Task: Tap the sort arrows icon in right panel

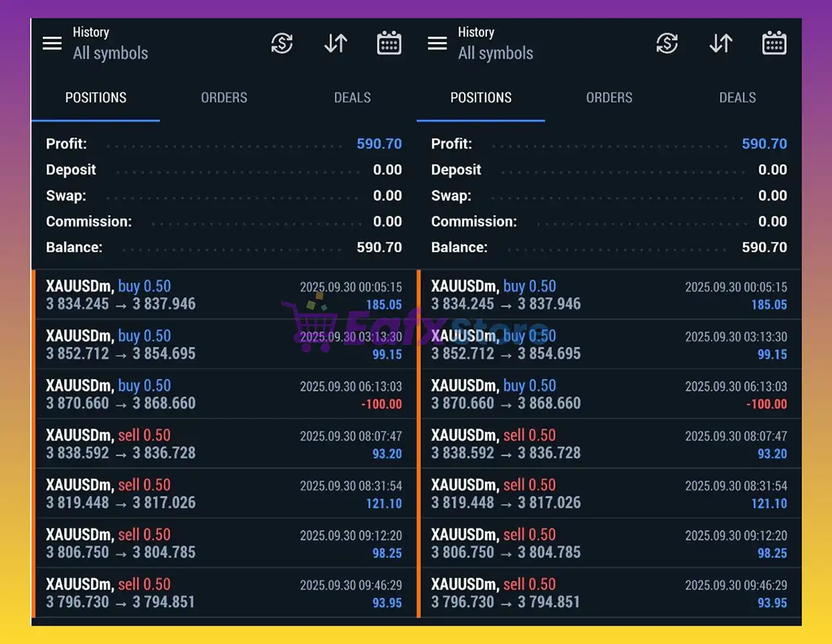Action: tap(721, 44)
